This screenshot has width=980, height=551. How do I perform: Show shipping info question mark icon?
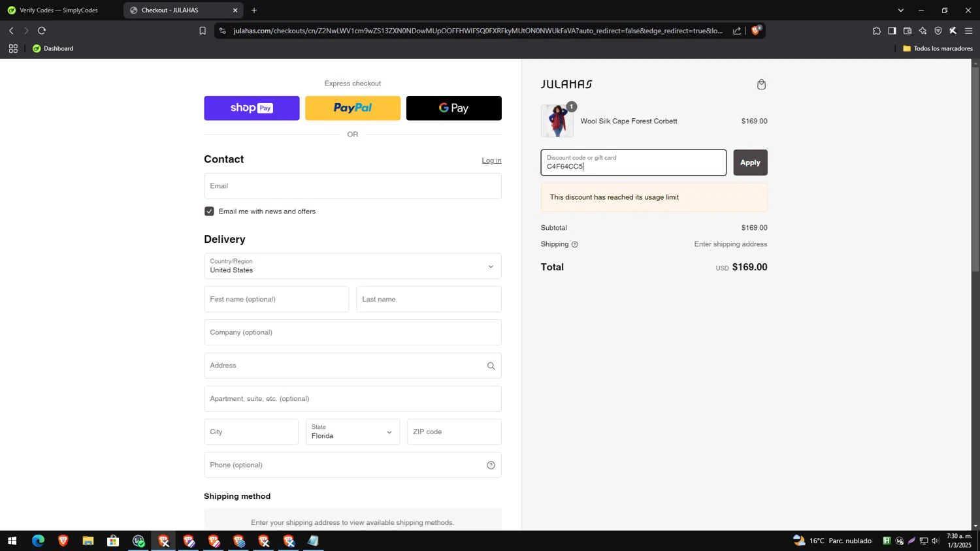click(x=575, y=245)
